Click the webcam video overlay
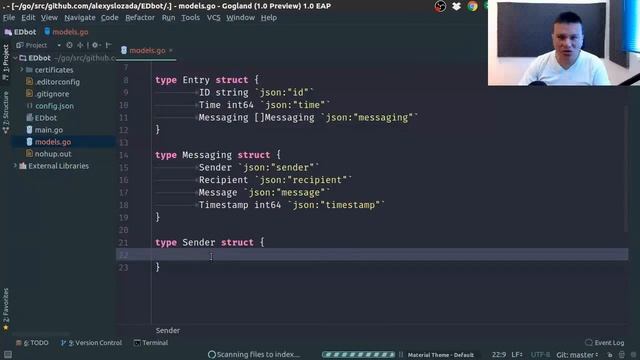640x360 pixels. pyautogui.click(x=564, y=43)
